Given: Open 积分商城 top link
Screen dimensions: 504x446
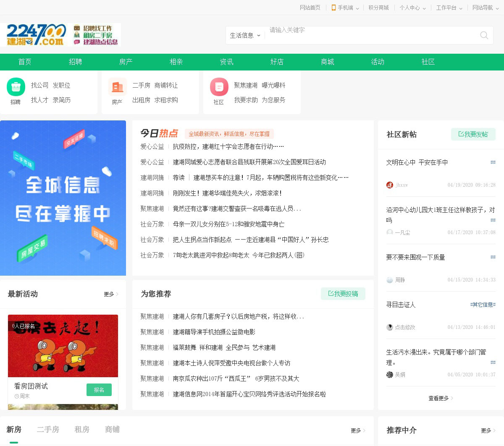Looking at the screenshot, I should pyautogui.click(x=378, y=8).
